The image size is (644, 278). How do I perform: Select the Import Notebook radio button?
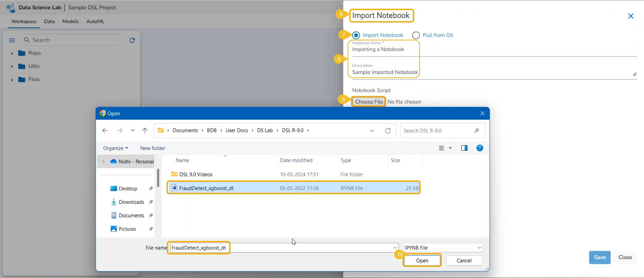point(356,35)
